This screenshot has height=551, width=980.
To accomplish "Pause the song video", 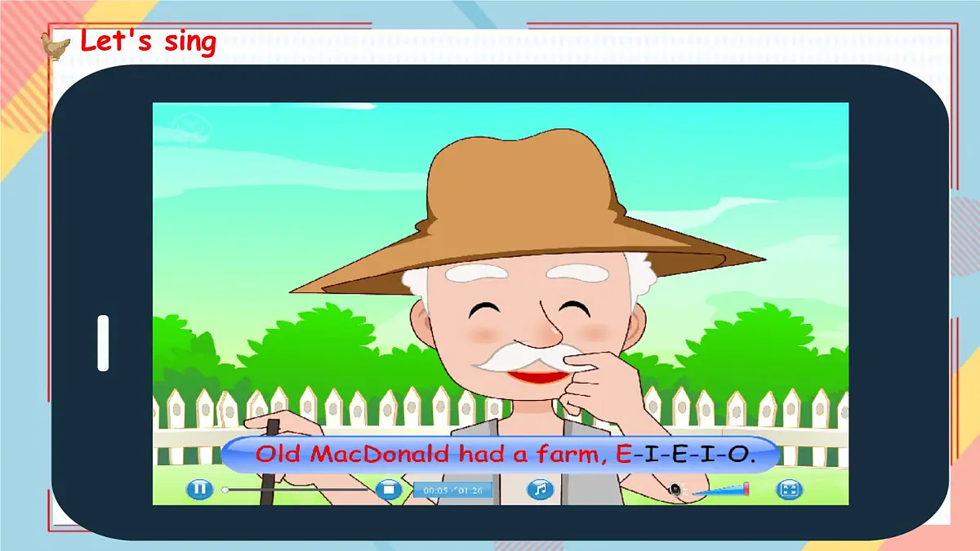I will [199, 490].
